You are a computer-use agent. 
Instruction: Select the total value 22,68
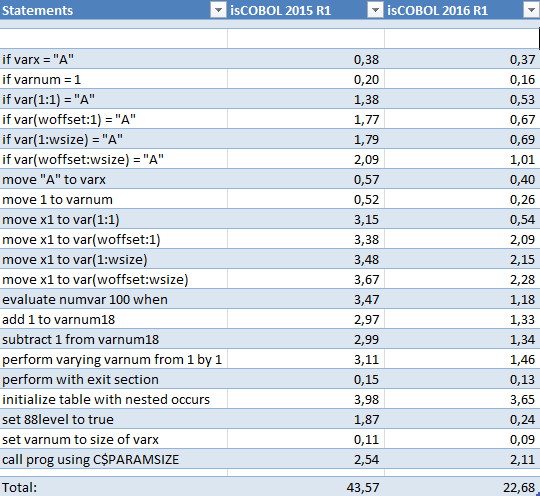tap(462, 487)
